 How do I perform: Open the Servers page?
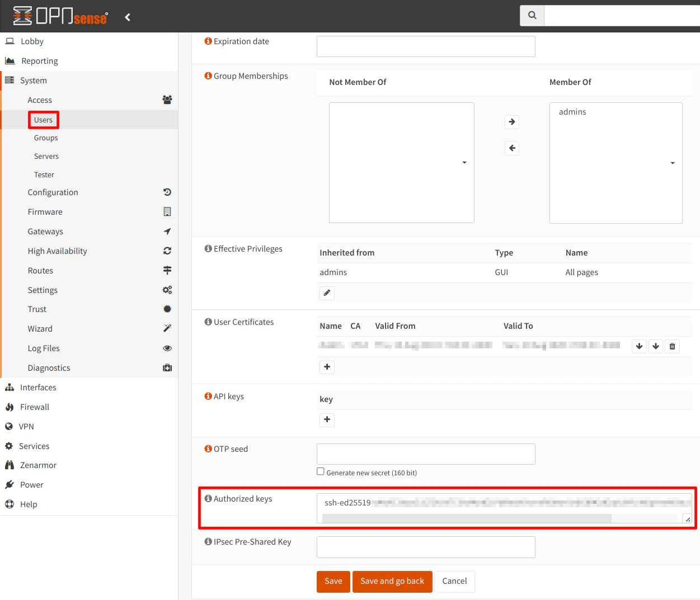[46, 156]
